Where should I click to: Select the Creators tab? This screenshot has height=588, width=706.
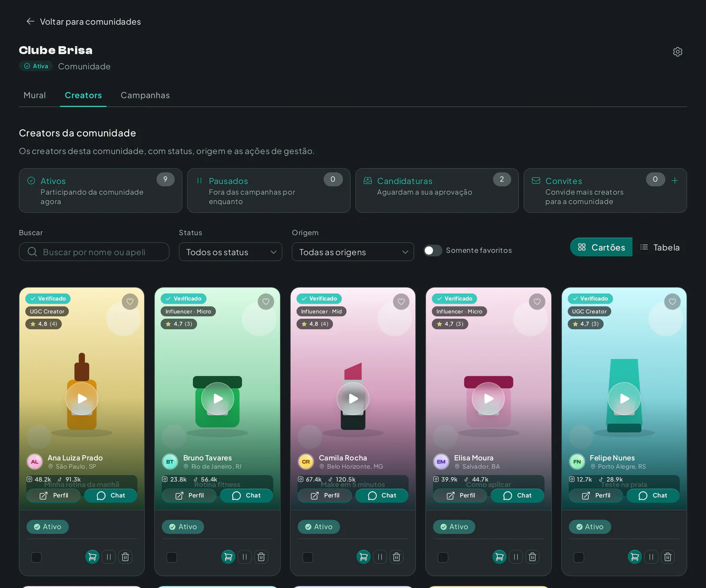[83, 95]
